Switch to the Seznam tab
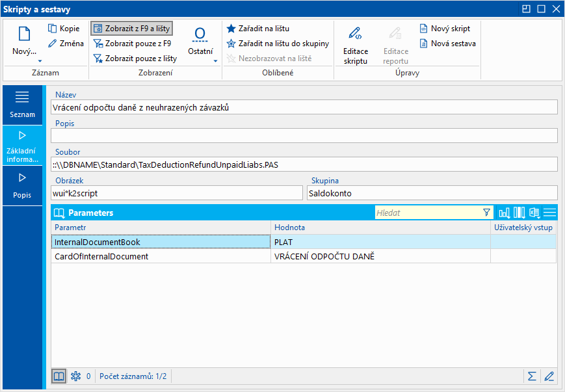Screen dimensions: 565x392 pyautogui.click(x=23, y=104)
